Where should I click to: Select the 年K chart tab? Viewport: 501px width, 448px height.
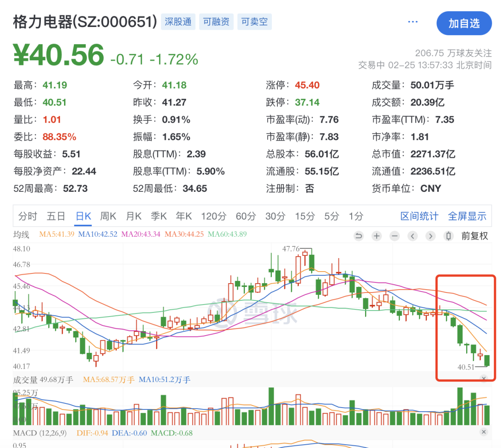tap(184, 216)
